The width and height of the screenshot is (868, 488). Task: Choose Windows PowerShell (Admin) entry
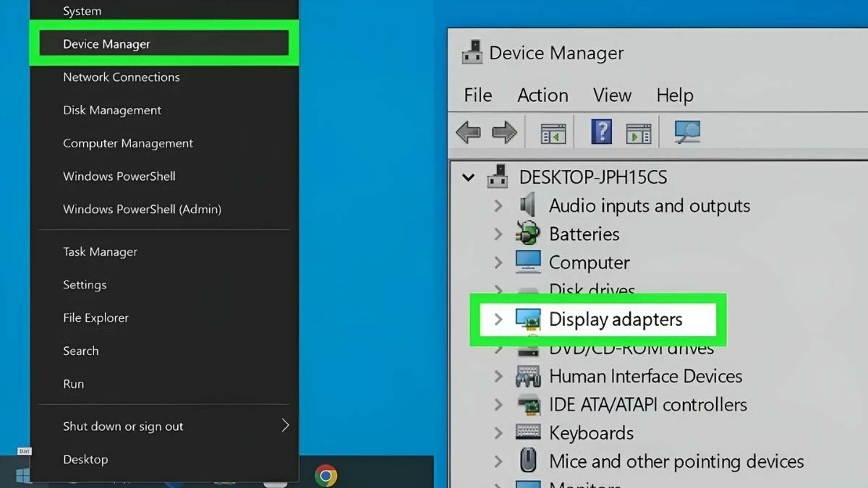tap(142, 209)
